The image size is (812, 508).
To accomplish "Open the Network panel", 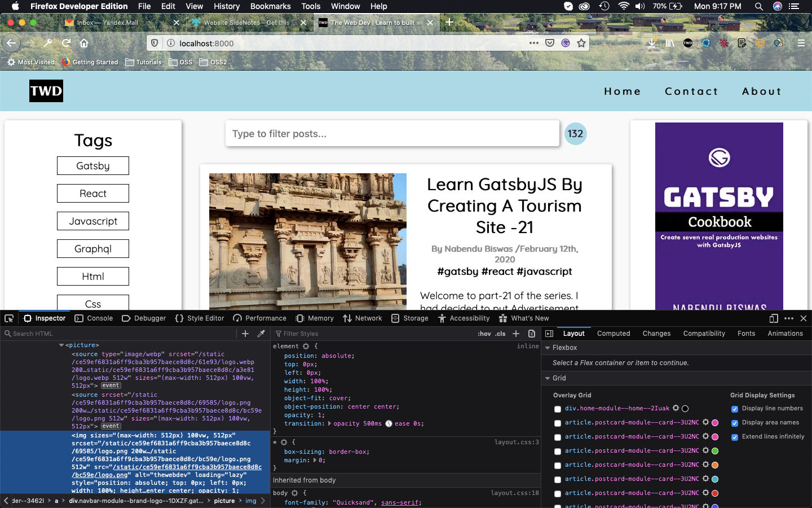I will (363, 318).
